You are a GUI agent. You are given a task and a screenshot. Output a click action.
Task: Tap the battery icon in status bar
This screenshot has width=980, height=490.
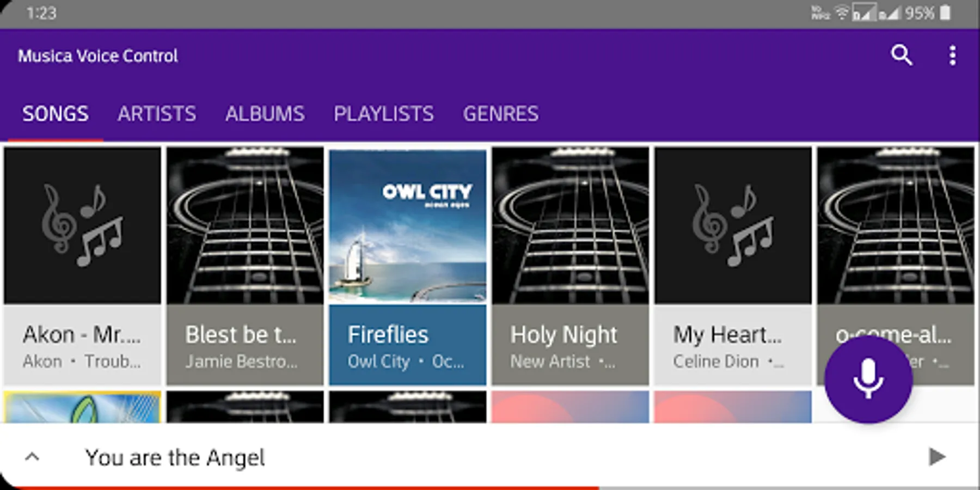(x=946, y=13)
